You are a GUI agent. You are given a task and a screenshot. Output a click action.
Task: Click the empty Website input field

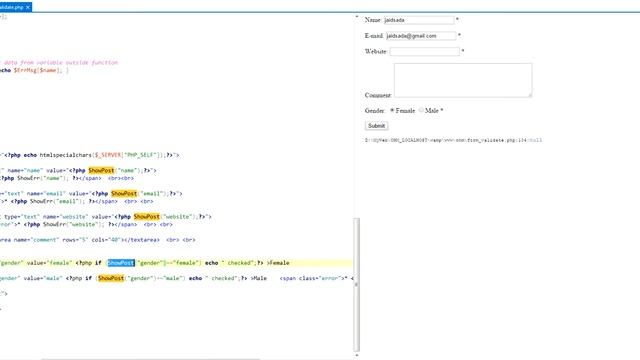click(424, 51)
